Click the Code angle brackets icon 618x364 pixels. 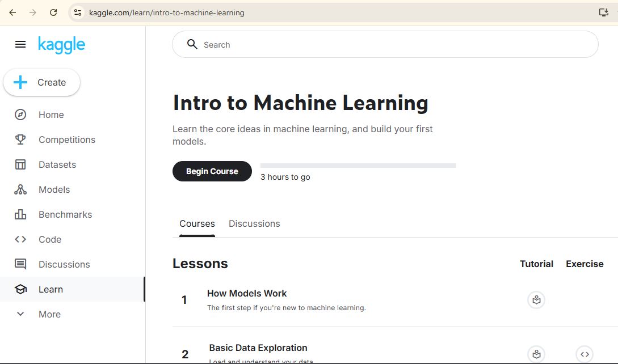tap(20, 239)
